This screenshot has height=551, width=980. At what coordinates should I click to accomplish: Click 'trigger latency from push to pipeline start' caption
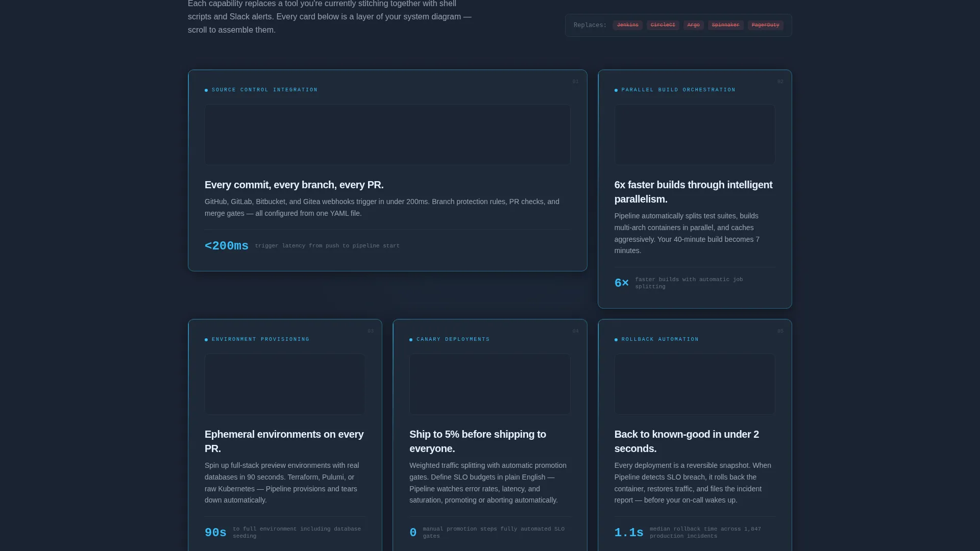tap(327, 246)
